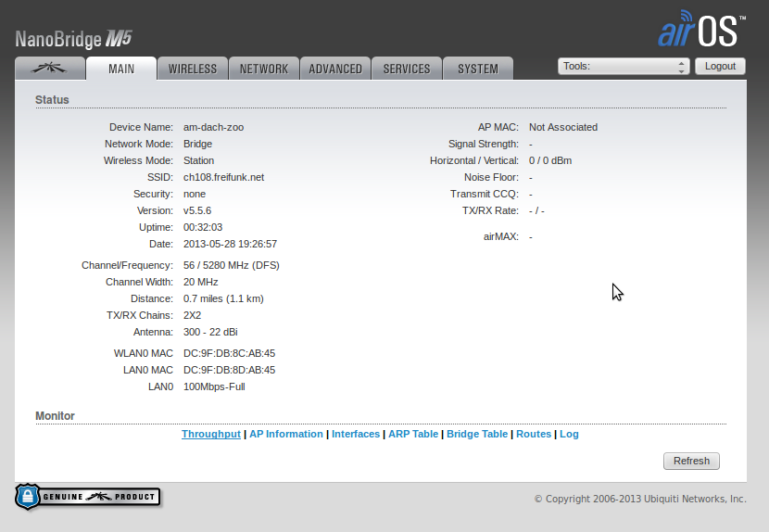Screen dimensions: 769x532
Task: Open the SERVICES tab
Action: (407, 69)
